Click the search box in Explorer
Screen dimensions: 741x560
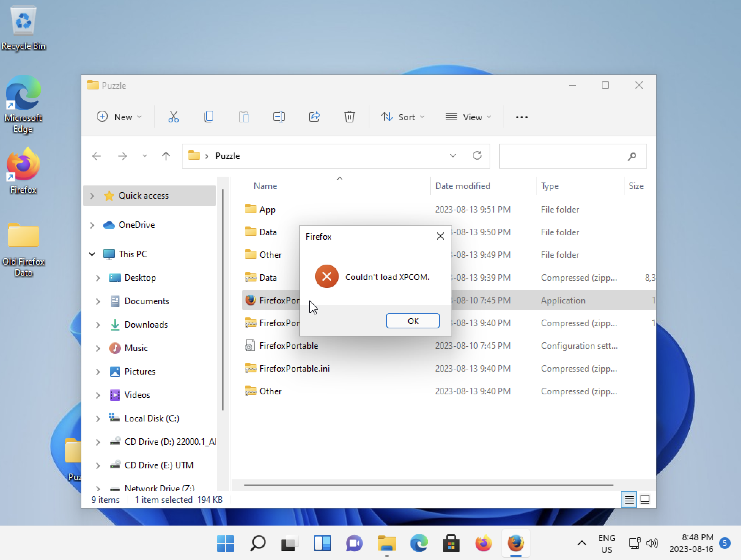click(x=564, y=156)
